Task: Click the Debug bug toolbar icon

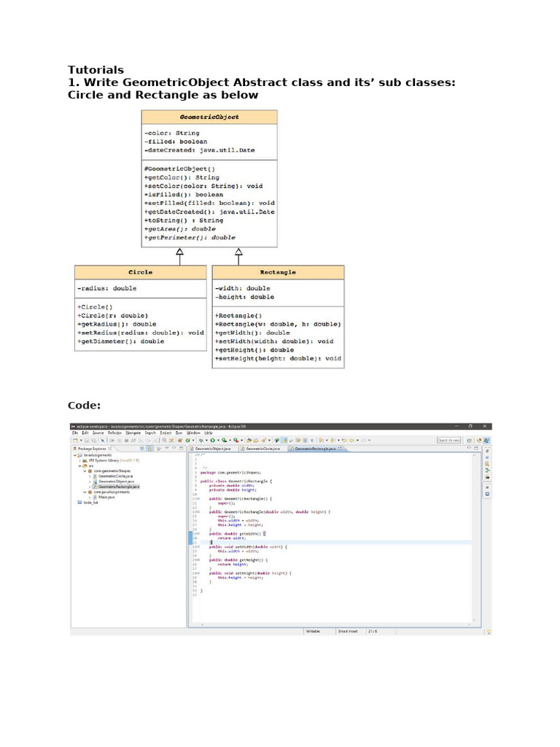Action: [201, 440]
